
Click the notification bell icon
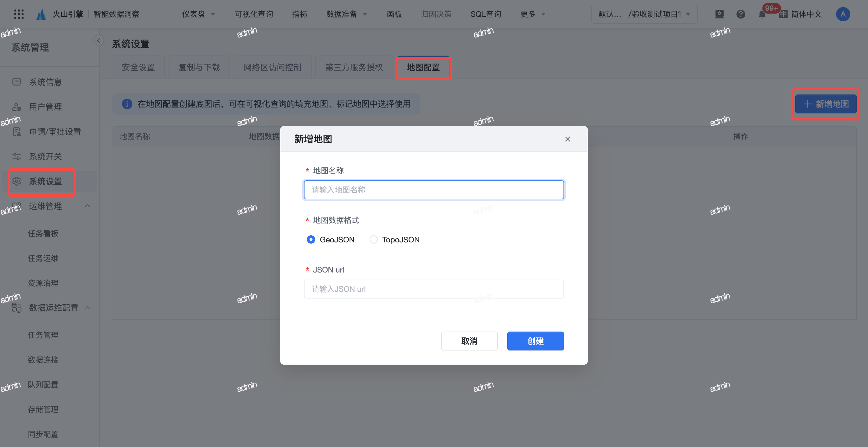(762, 14)
